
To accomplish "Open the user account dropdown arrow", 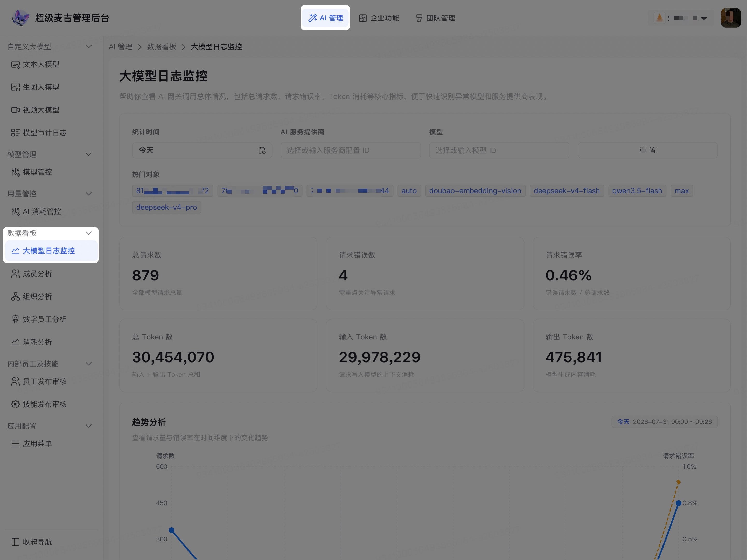I will pos(704,18).
